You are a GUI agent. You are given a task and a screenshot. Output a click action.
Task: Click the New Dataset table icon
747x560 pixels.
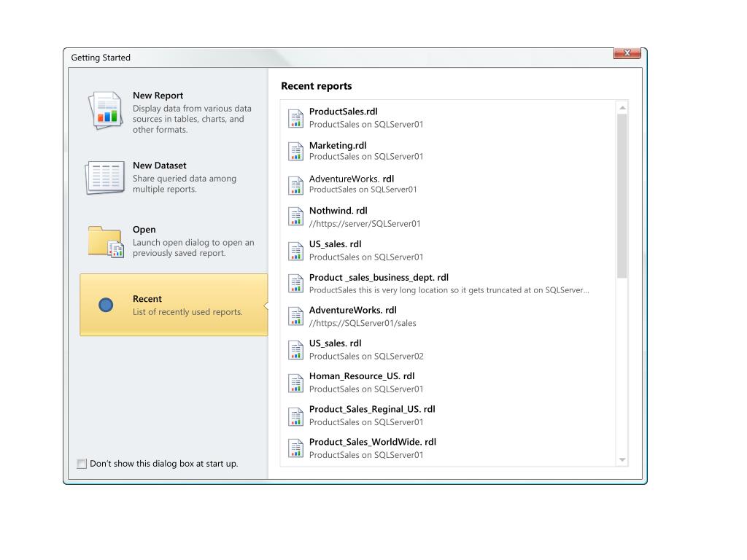(x=105, y=178)
